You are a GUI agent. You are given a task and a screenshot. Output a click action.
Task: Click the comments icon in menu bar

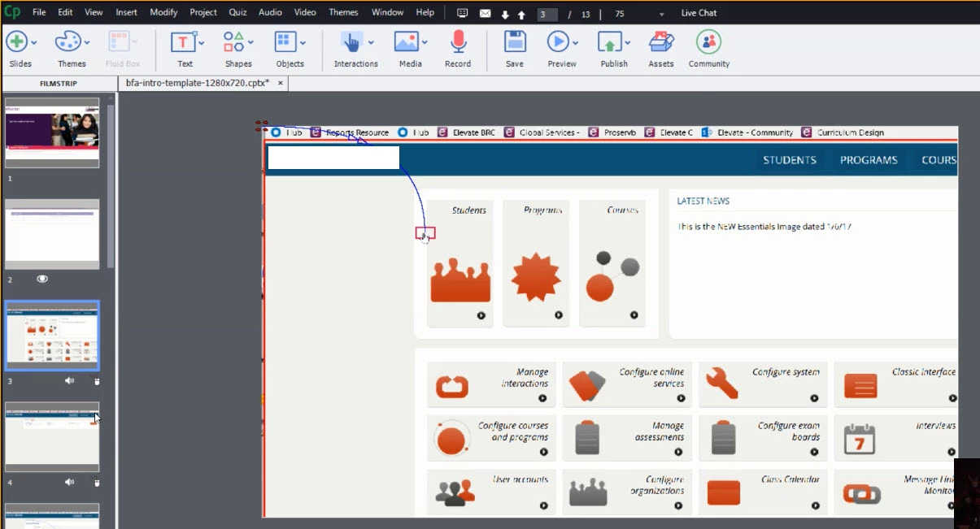pos(463,13)
